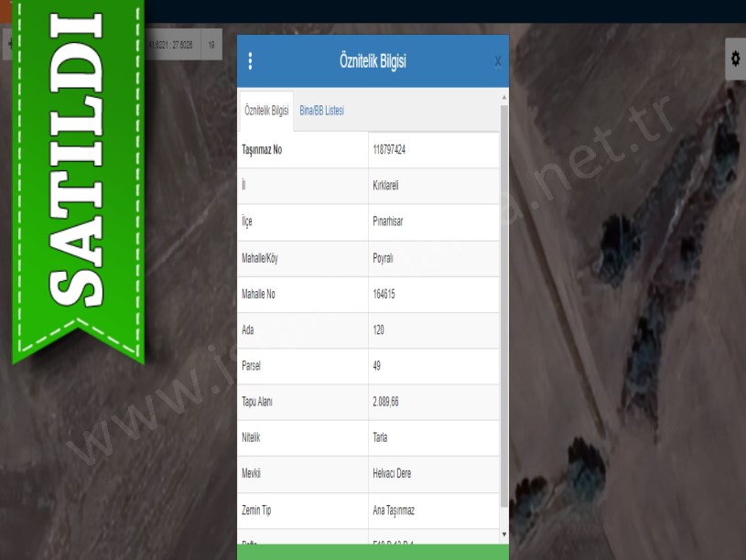Click the scrollbar up arrow
746x560 pixels.
[x=503, y=97]
